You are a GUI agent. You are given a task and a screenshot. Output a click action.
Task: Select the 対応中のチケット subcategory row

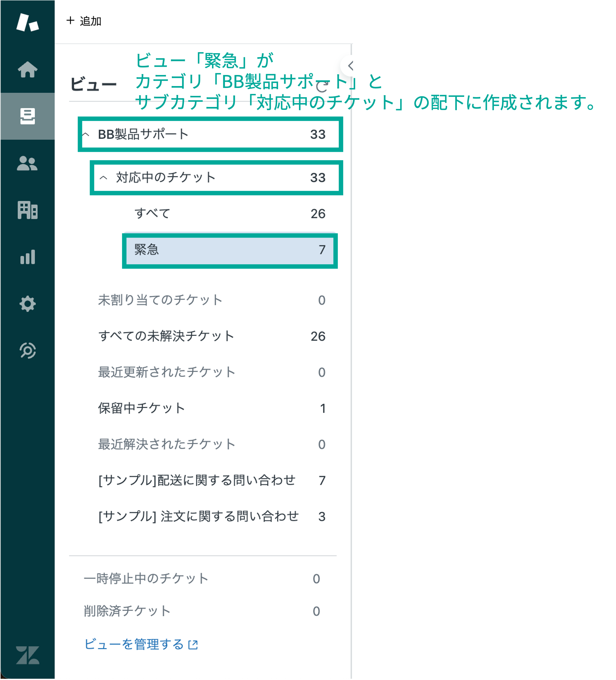pyautogui.click(x=216, y=178)
